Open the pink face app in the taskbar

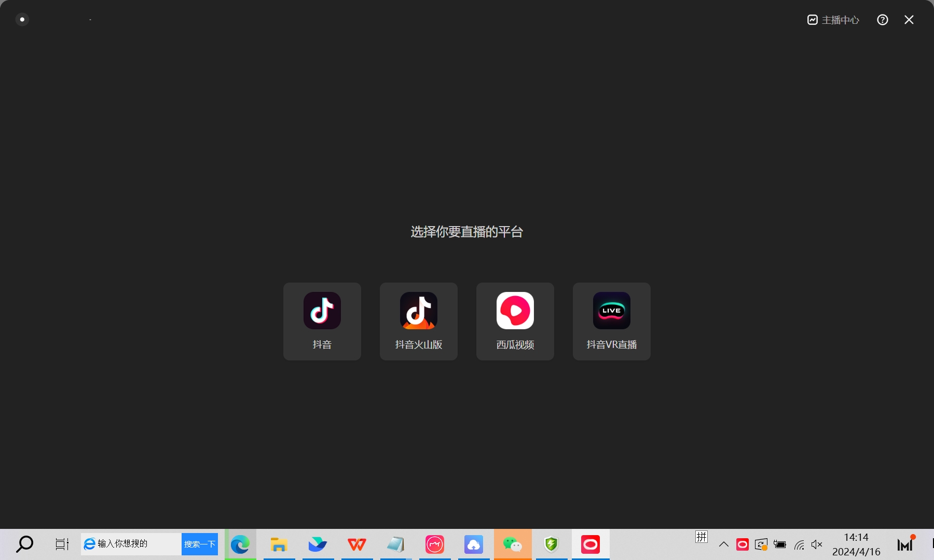pyautogui.click(x=435, y=544)
